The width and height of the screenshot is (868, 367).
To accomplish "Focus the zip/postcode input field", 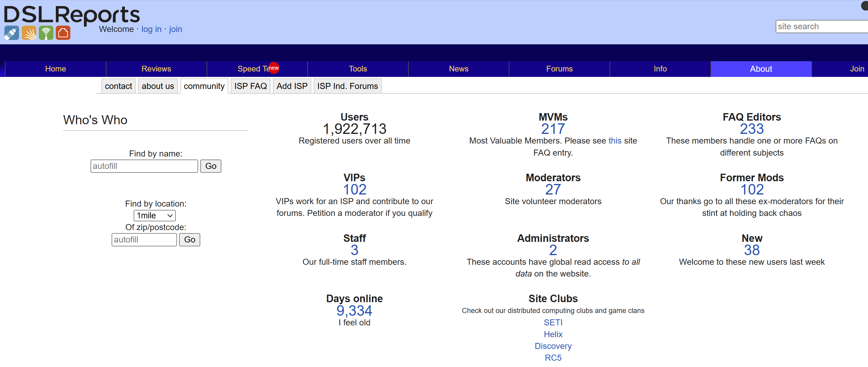I will point(144,240).
